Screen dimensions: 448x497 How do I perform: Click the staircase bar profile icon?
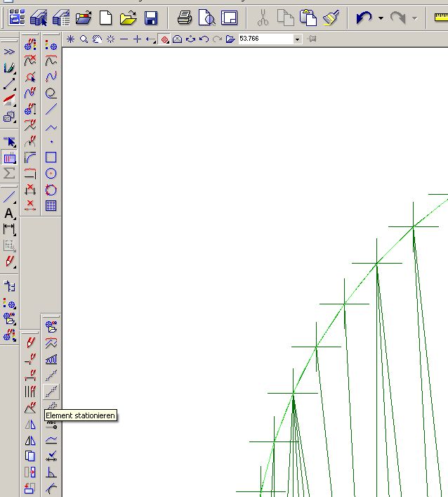point(51,359)
